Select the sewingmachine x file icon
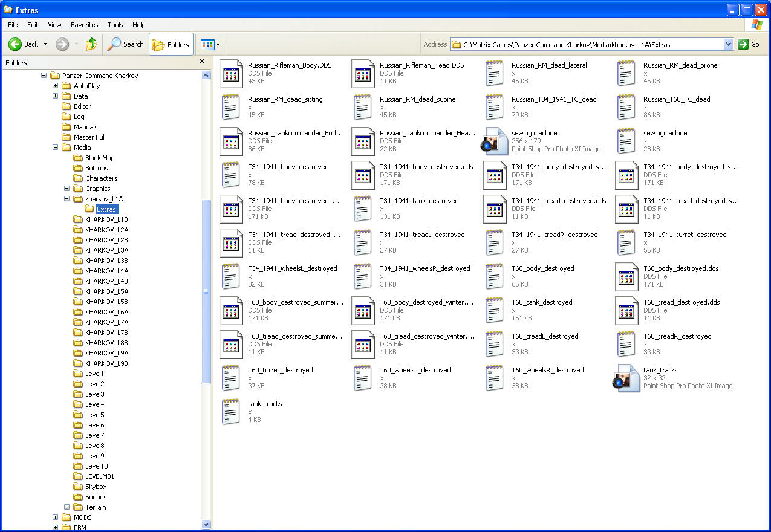This screenshot has width=771, height=532. tap(626, 141)
